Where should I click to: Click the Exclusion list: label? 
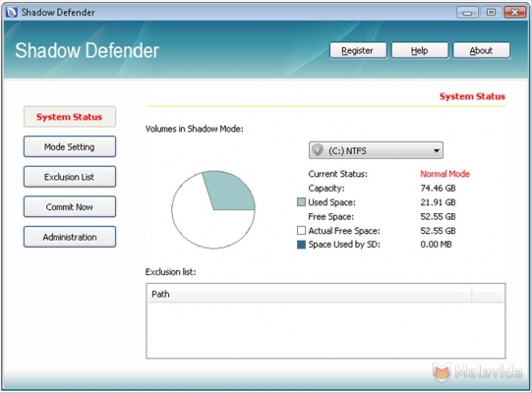tap(171, 272)
